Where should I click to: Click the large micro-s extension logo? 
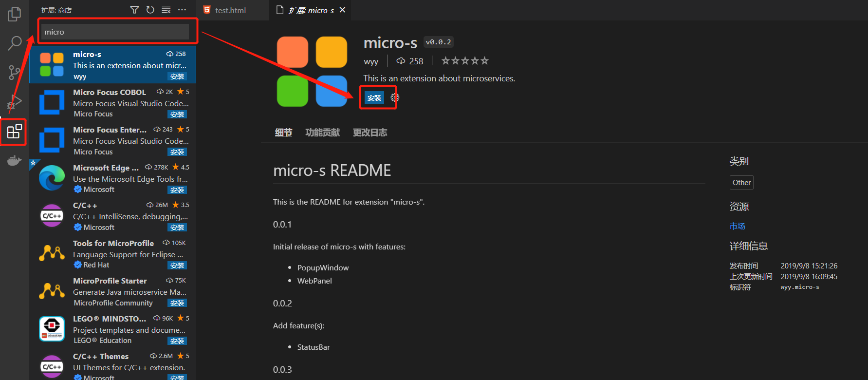pos(312,72)
